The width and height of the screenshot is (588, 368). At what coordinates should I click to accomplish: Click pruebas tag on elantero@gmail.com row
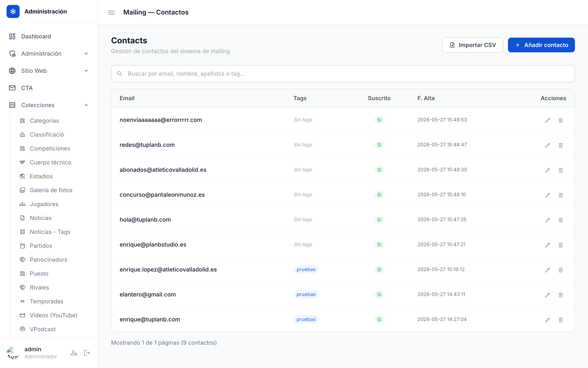point(306,294)
